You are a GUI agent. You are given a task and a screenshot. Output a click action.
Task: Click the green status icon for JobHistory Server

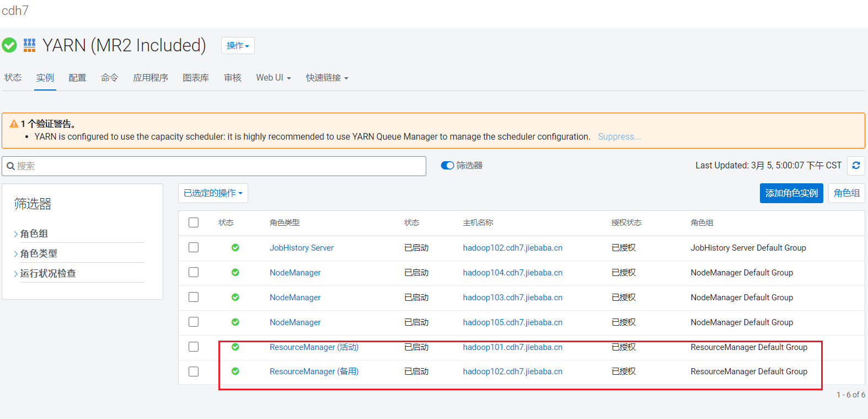pyautogui.click(x=235, y=248)
